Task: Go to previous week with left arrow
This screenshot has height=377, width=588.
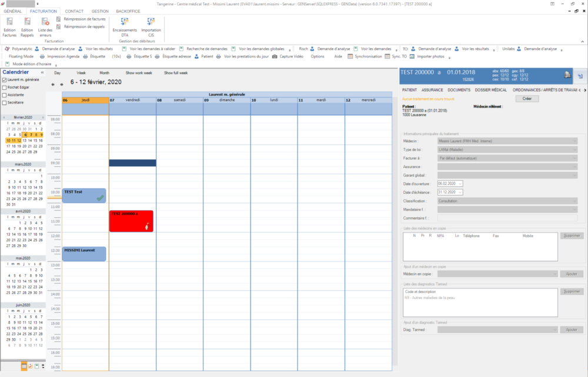Action: click(x=54, y=84)
